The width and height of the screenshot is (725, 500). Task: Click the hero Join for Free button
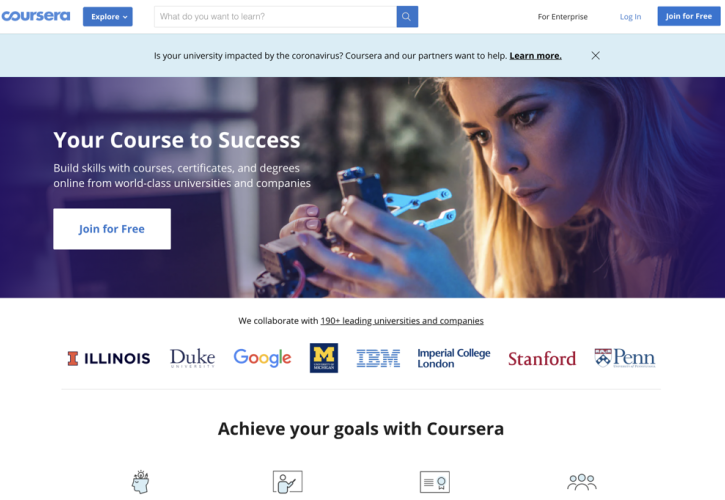(112, 229)
